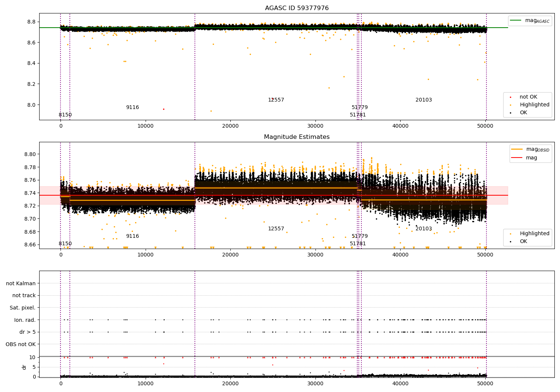
Task: Click the title 'AGASC ID 59377976'
Action: 297,8
